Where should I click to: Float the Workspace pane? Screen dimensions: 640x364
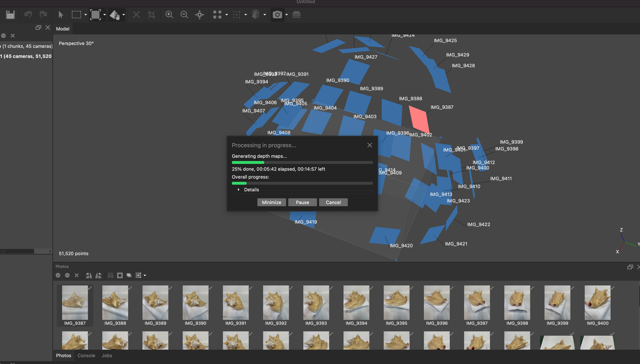(38, 27)
